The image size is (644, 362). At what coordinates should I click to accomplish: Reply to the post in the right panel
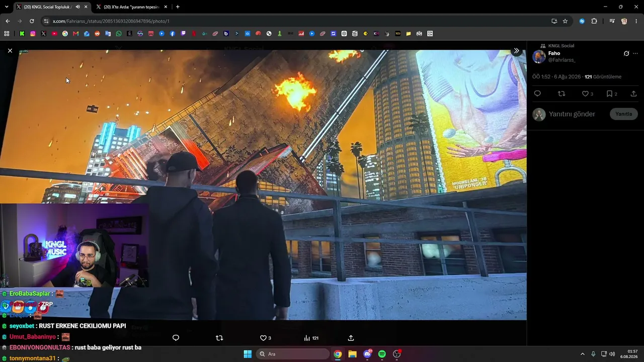(537, 94)
